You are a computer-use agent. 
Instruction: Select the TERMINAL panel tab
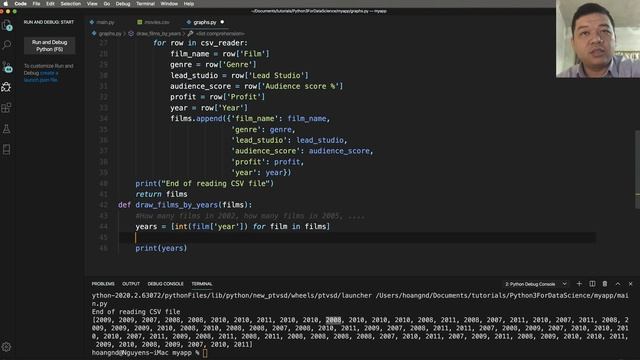pyautogui.click(x=202, y=284)
